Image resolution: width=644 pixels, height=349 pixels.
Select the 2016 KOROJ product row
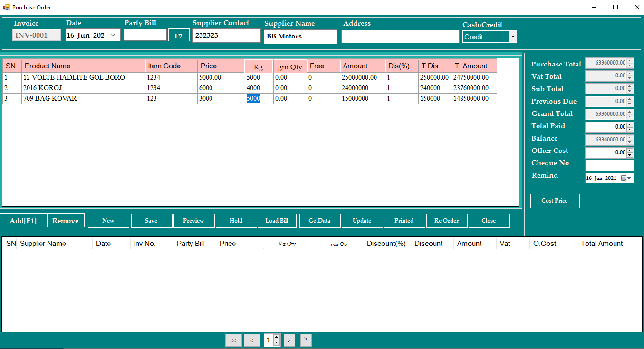[250, 88]
